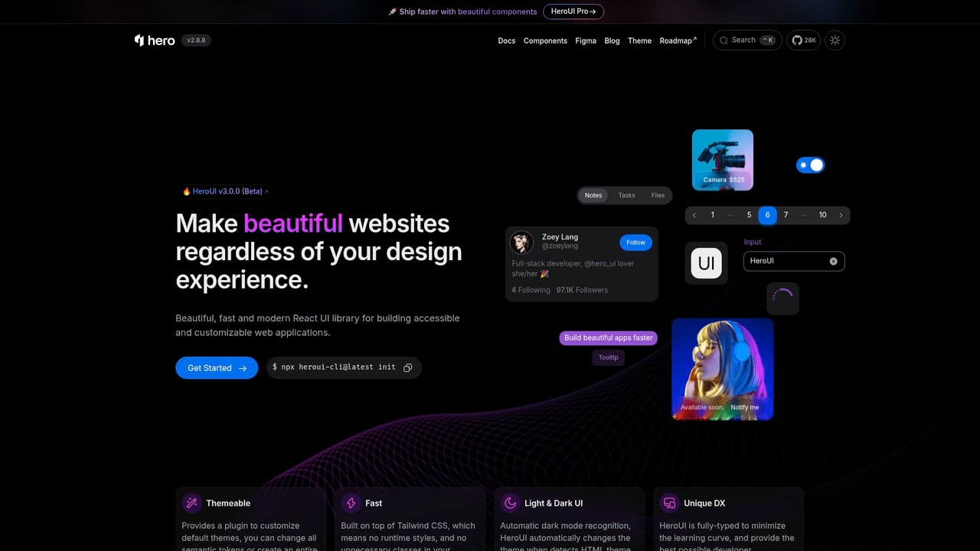Open the Components page from the navbar
The image size is (980, 551).
click(545, 41)
